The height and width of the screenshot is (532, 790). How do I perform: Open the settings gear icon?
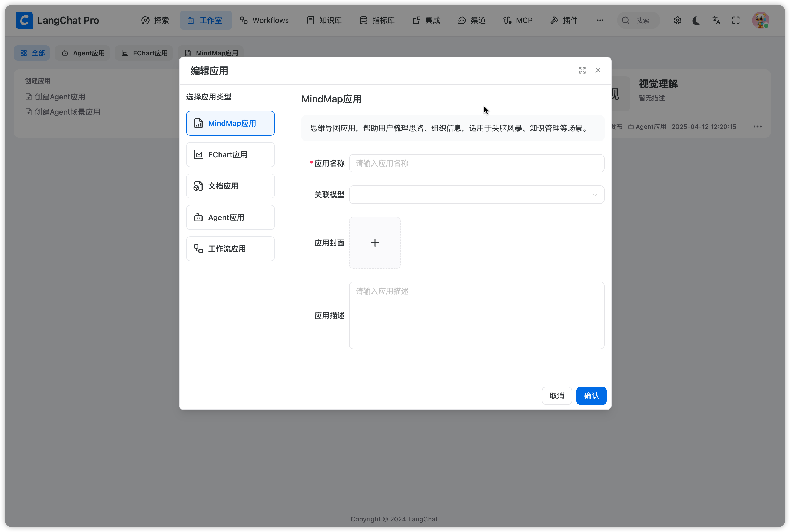677,20
